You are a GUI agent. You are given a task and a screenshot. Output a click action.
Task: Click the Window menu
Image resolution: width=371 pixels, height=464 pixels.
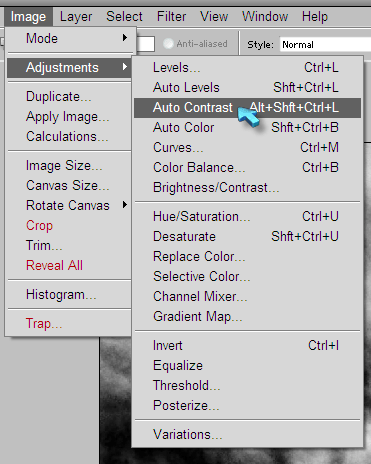265,17
